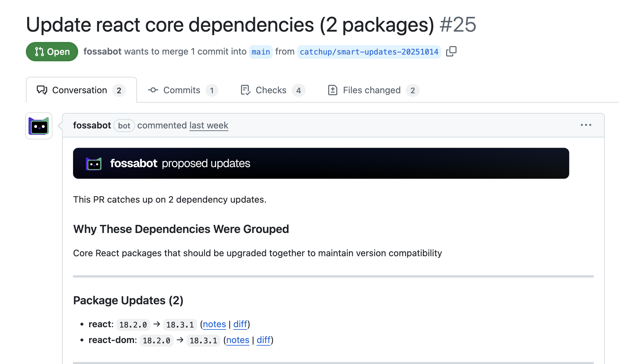This screenshot has width=619, height=364.
Task: Click the fossabot avatar thumbnail
Action: [39, 126]
